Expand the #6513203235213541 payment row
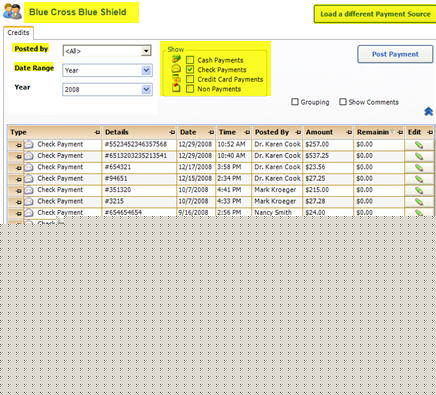This screenshot has width=436, height=395. click(19, 157)
